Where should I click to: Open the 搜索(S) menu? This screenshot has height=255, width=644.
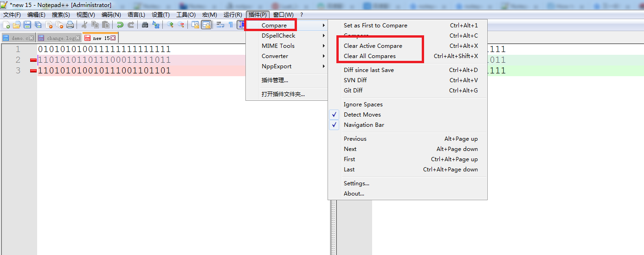coord(61,15)
